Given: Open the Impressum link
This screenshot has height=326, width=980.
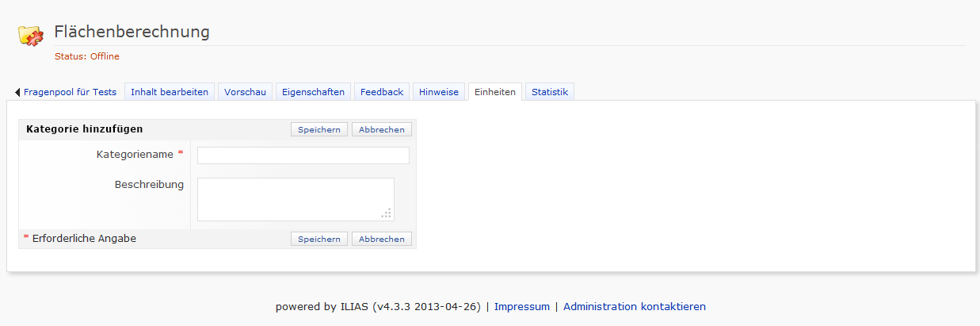Looking at the screenshot, I should click(521, 306).
